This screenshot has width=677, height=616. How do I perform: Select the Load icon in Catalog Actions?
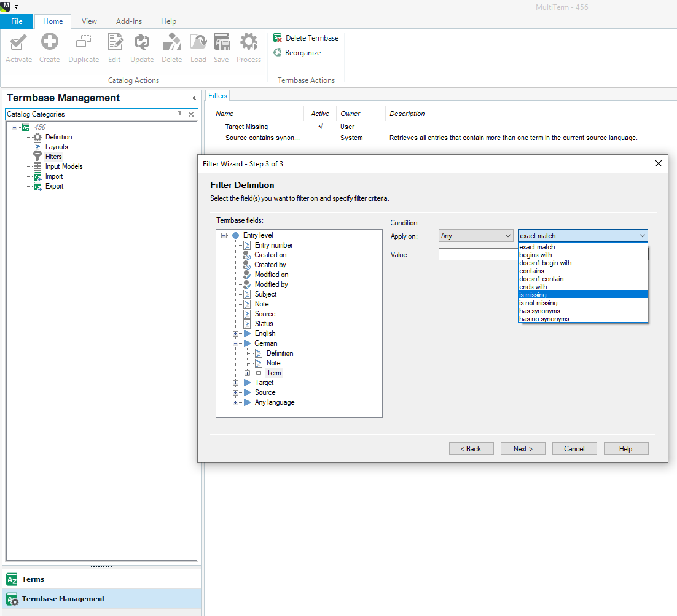click(x=198, y=46)
